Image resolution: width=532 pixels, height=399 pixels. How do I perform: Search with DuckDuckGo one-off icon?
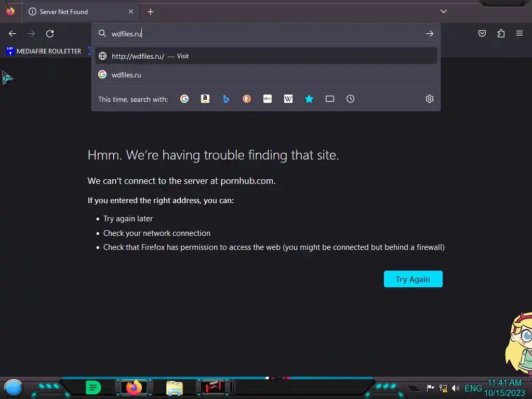coord(247,99)
